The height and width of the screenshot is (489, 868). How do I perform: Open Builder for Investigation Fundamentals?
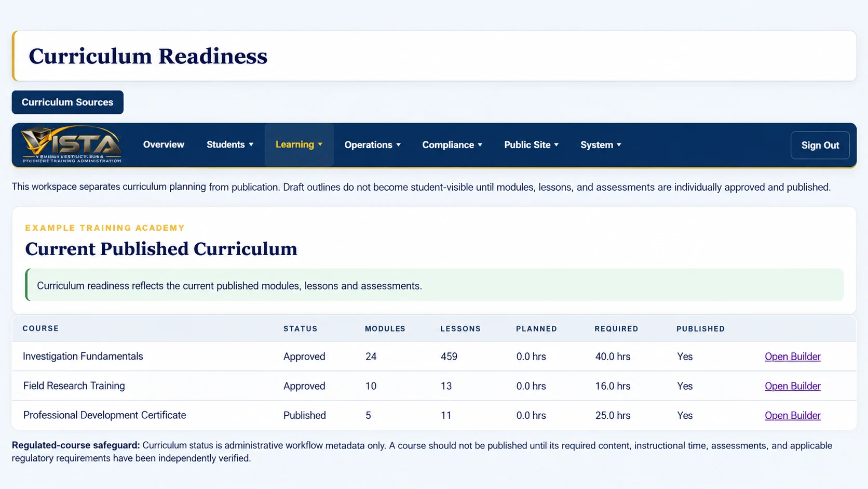click(792, 356)
